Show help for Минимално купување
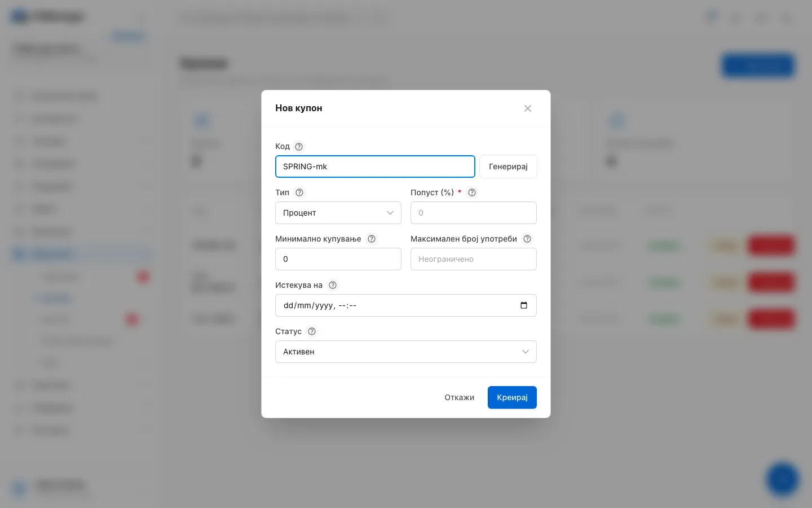The height and width of the screenshot is (508, 812). click(372, 239)
